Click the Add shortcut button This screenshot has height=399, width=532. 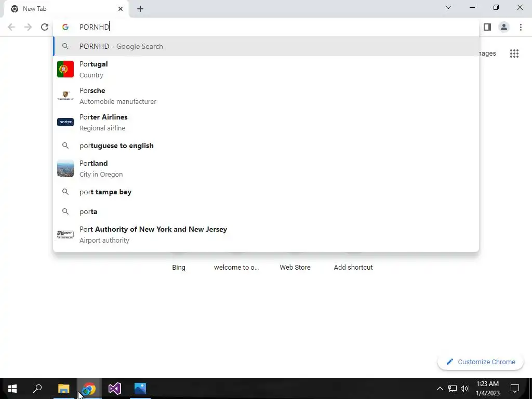[353, 268]
